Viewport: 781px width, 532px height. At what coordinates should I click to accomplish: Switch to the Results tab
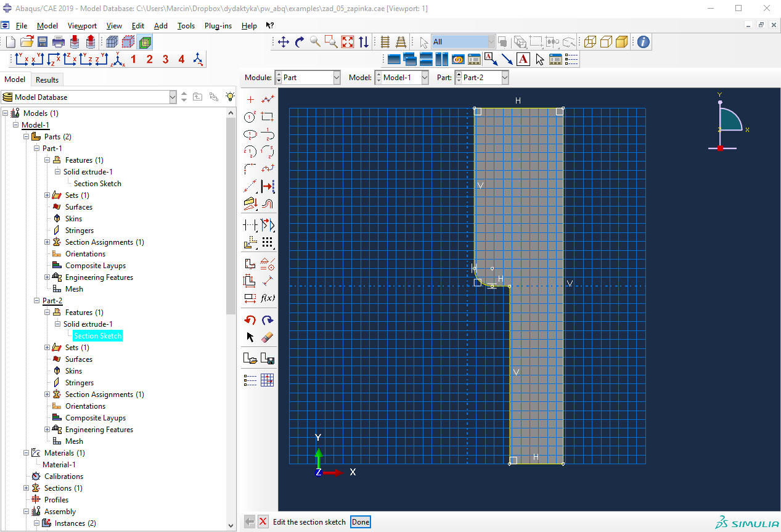[x=47, y=80]
